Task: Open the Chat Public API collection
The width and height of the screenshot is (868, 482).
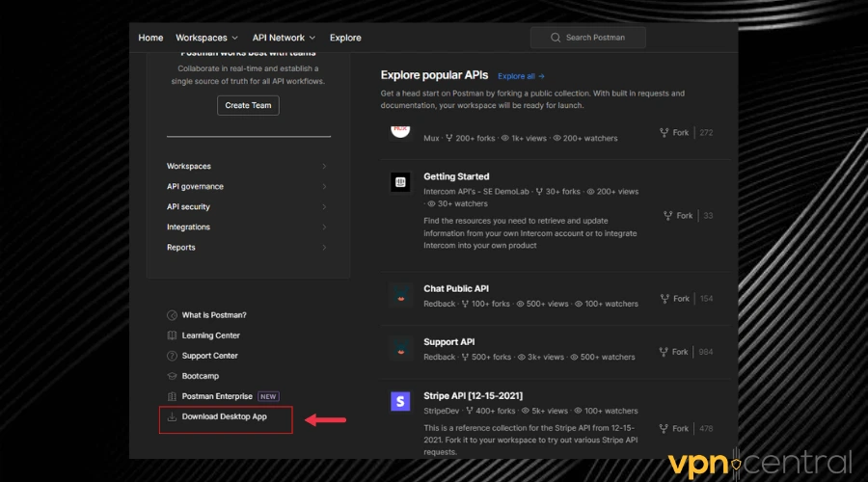Action: (456, 289)
